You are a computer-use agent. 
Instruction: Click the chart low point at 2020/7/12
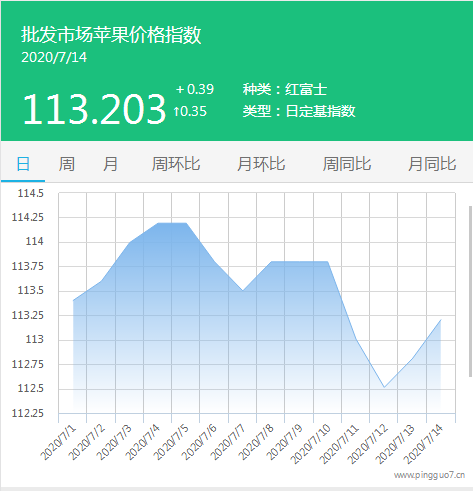[x=384, y=387]
